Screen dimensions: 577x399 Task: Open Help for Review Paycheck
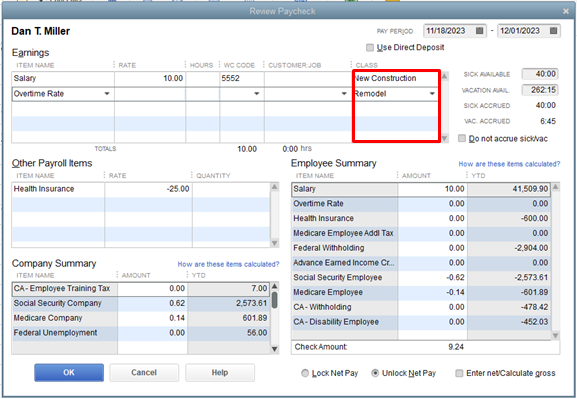click(220, 372)
